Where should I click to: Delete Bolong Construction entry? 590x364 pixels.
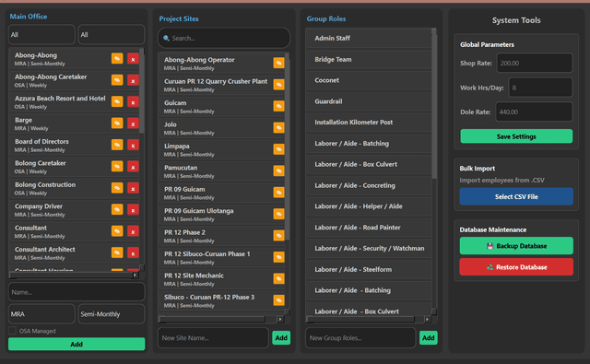pyautogui.click(x=133, y=188)
